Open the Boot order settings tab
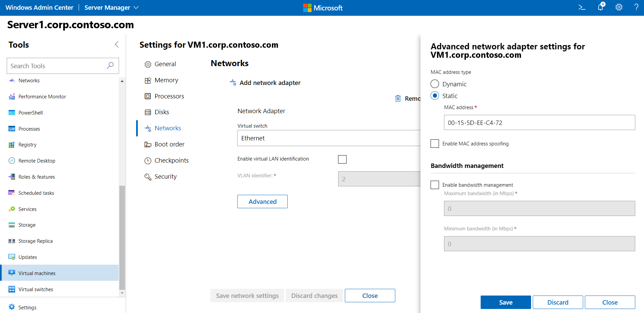Image resolution: width=644 pixels, height=313 pixels. (169, 144)
